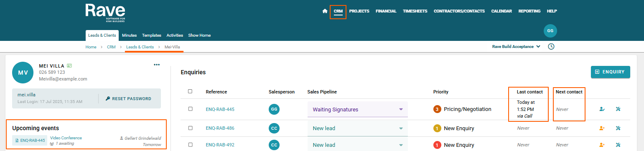The height and width of the screenshot is (151, 644).
Task: Open the Waiting Signatures pipeline dropdown
Action: (x=357, y=109)
